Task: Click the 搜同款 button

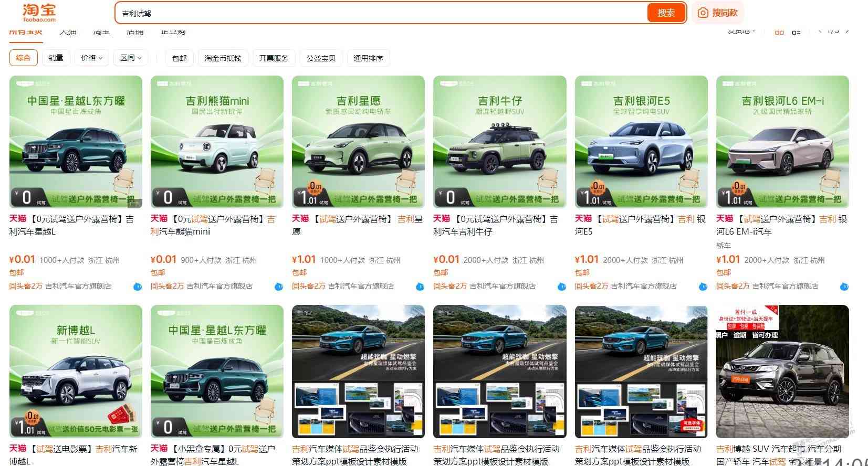Action: [718, 13]
